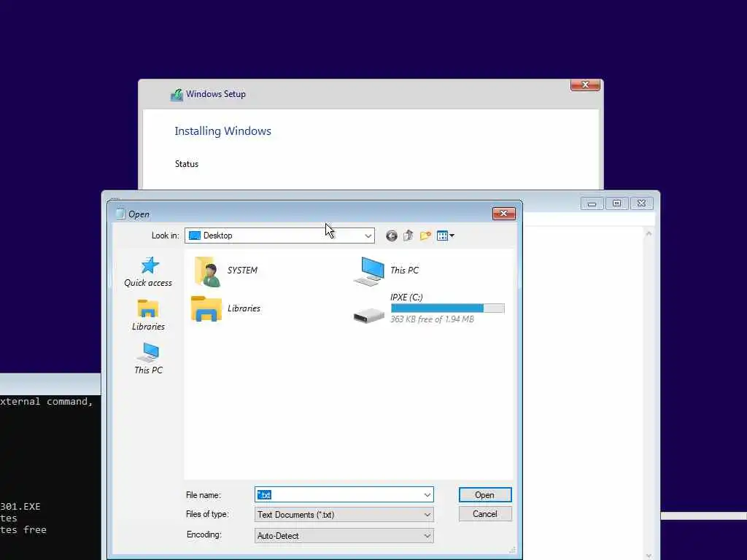Create new folder icon in toolbar
Image resolution: width=747 pixels, height=560 pixels.
click(x=425, y=236)
